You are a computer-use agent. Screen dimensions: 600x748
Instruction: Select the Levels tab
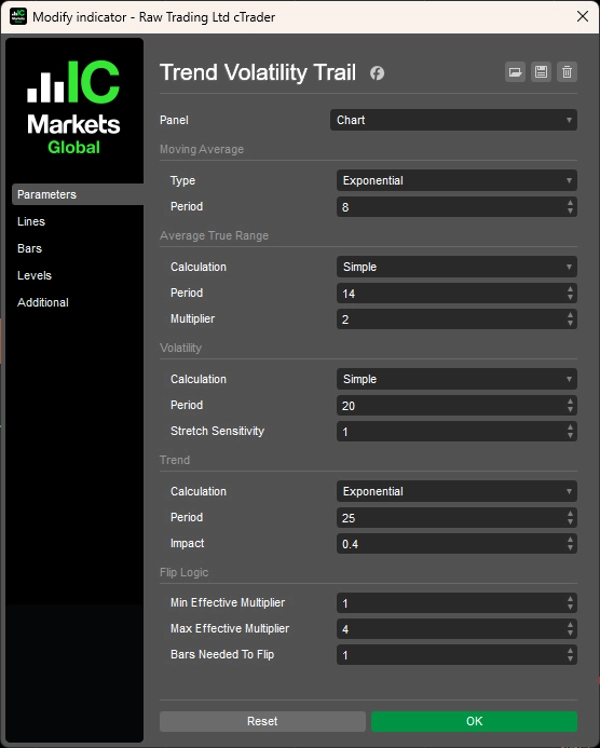click(x=34, y=276)
